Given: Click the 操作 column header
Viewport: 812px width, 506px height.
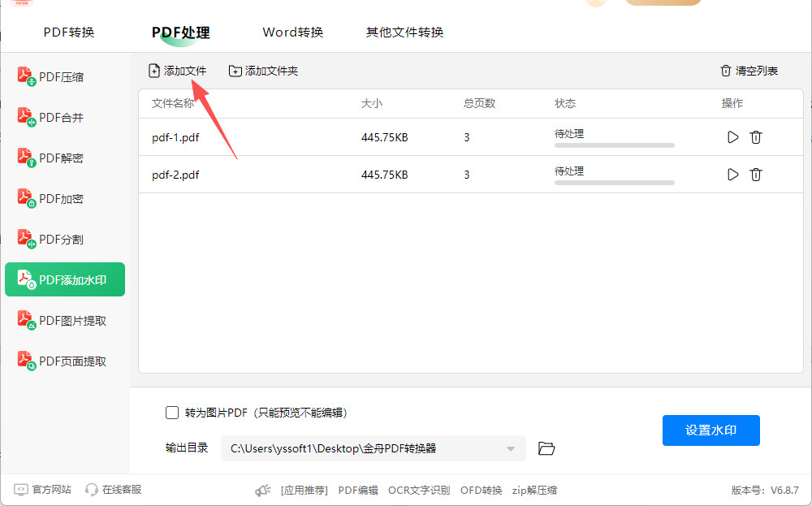Looking at the screenshot, I should [732, 104].
